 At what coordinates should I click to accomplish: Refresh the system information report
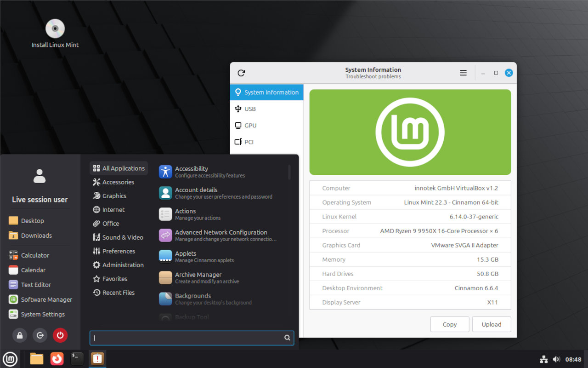[x=241, y=73]
